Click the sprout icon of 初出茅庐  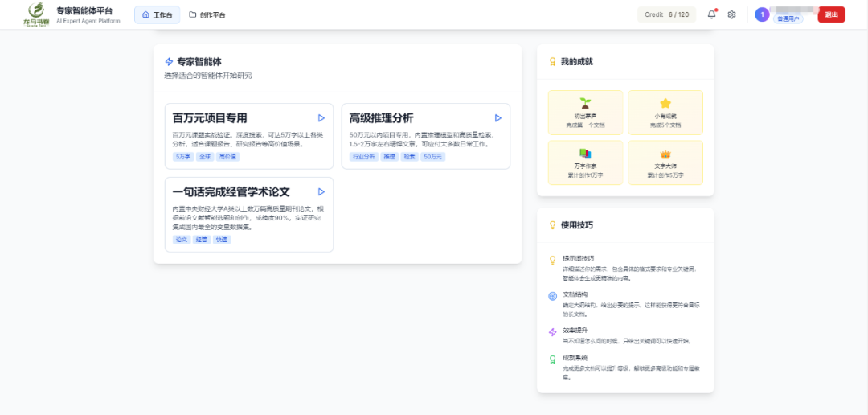pos(585,103)
